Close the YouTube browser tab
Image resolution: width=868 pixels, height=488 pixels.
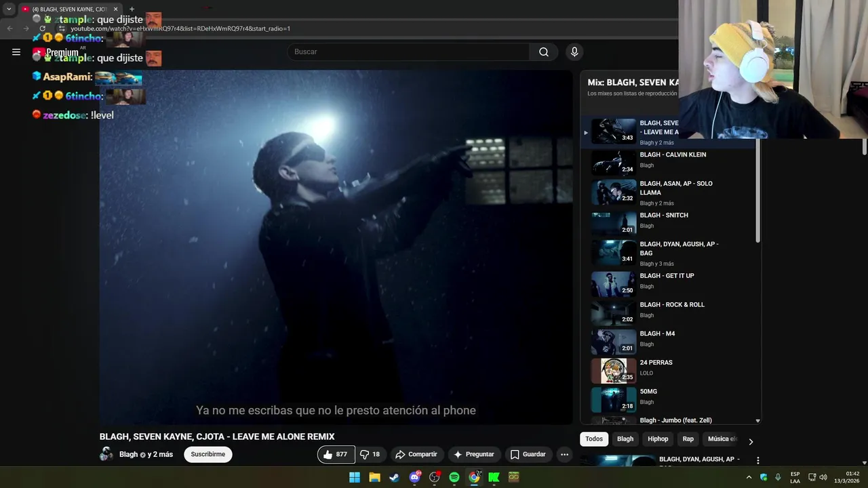tap(115, 9)
